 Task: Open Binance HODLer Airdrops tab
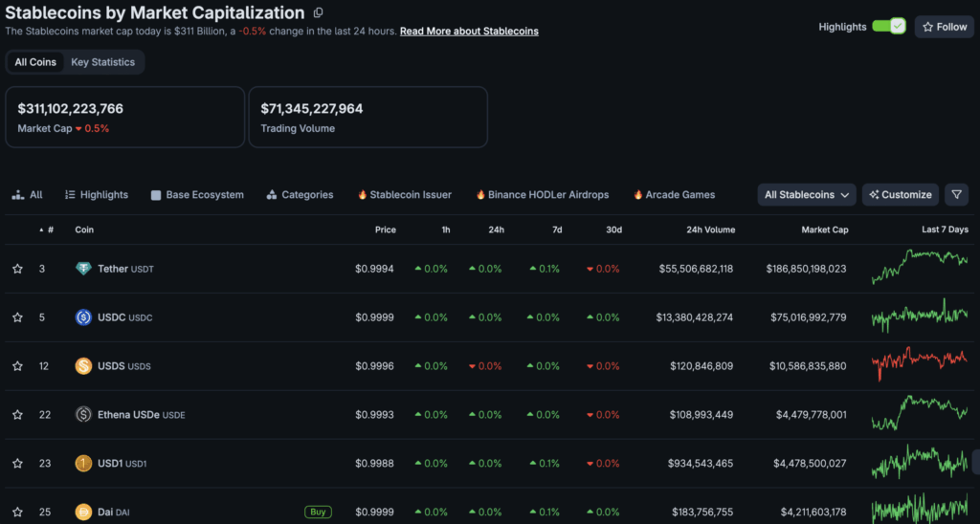543,195
